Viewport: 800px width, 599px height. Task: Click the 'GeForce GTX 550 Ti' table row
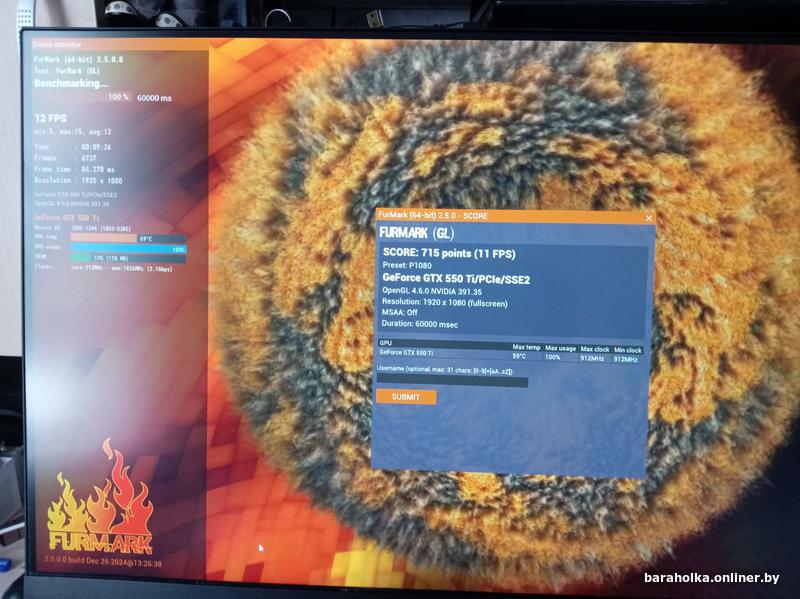pos(510,356)
